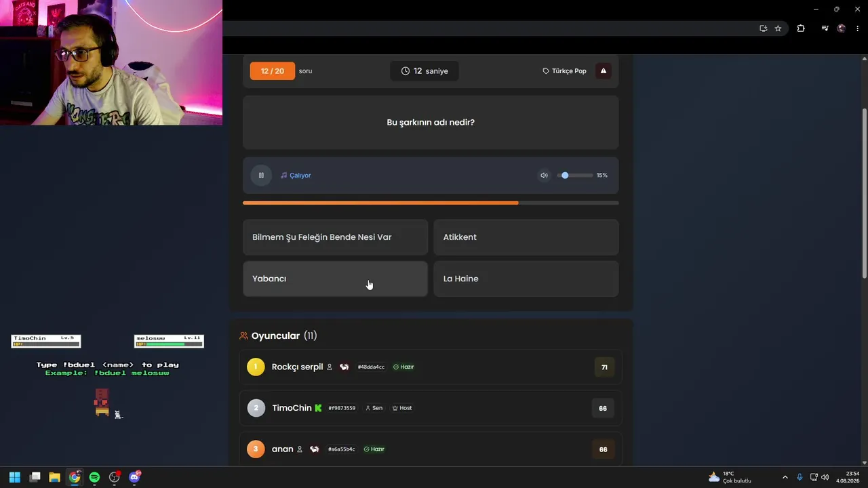Open Discord from the taskbar
Viewport: 868px width, 488px height.
134,477
